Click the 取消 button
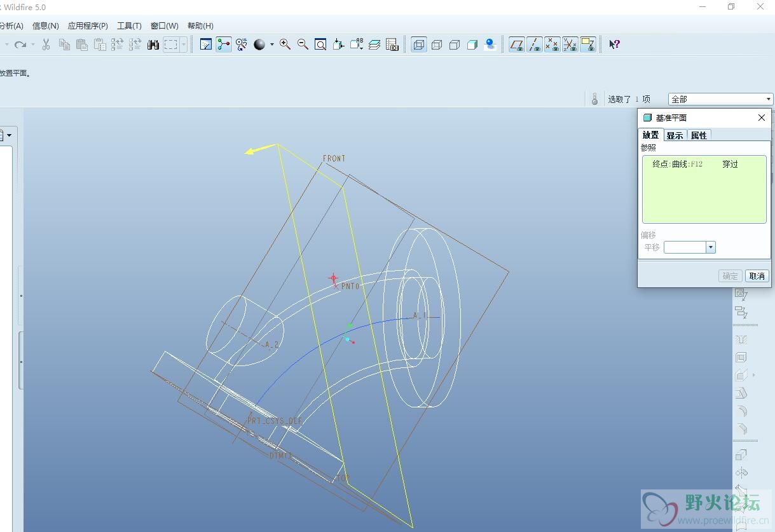This screenshot has width=775, height=532. click(757, 276)
